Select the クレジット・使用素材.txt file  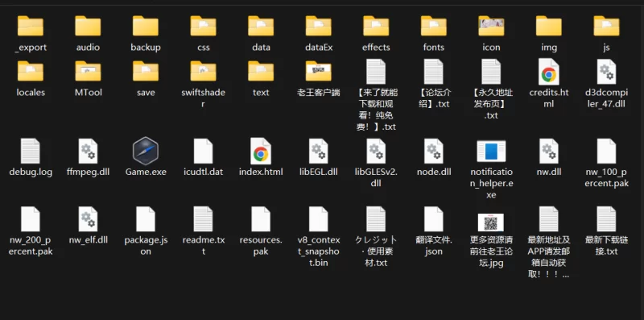[x=376, y=218]
